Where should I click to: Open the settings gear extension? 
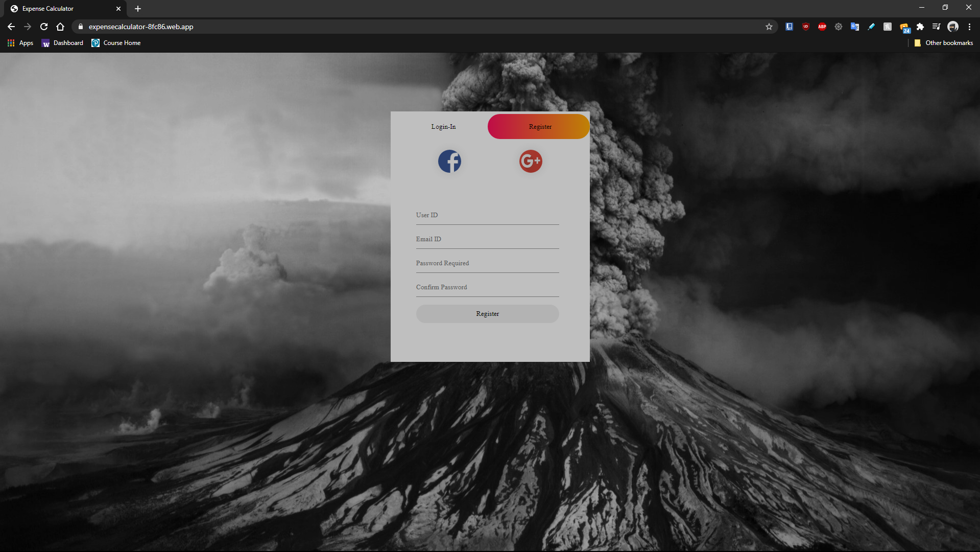[x=839, y=27]
